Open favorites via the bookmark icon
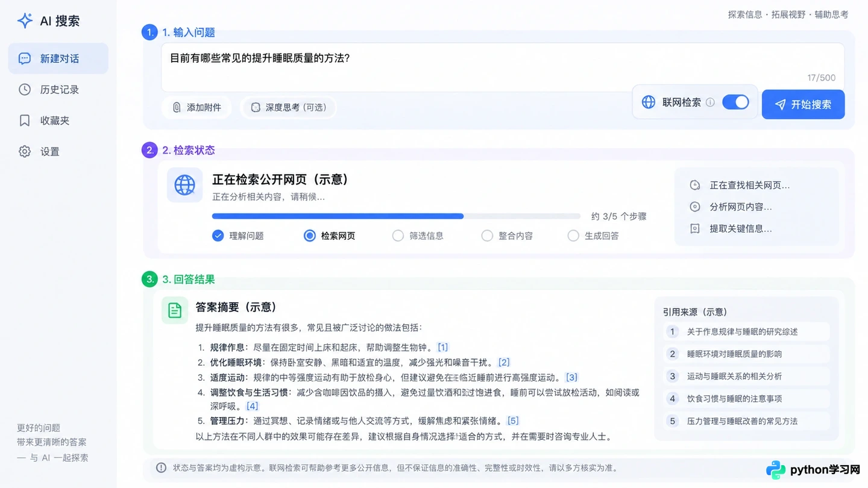Image resolution: width=868 pixels, height=488 pixels. pos(25,120)
